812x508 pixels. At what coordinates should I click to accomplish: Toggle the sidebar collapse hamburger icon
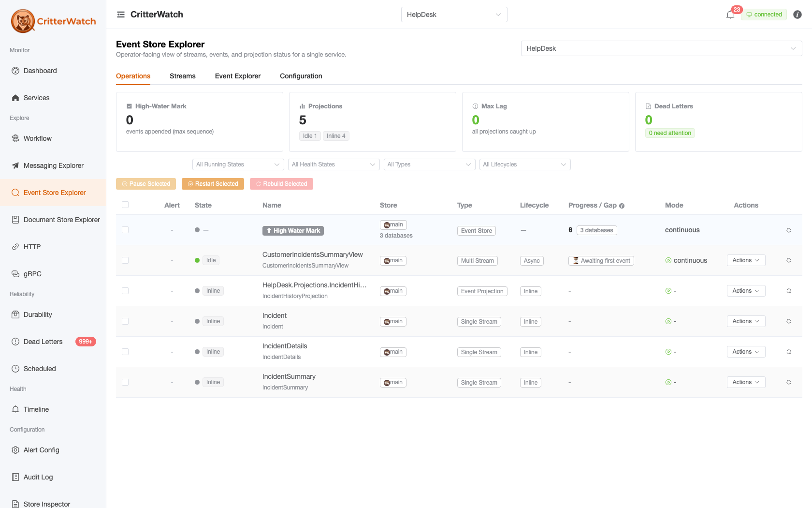[x=121, y=15]
